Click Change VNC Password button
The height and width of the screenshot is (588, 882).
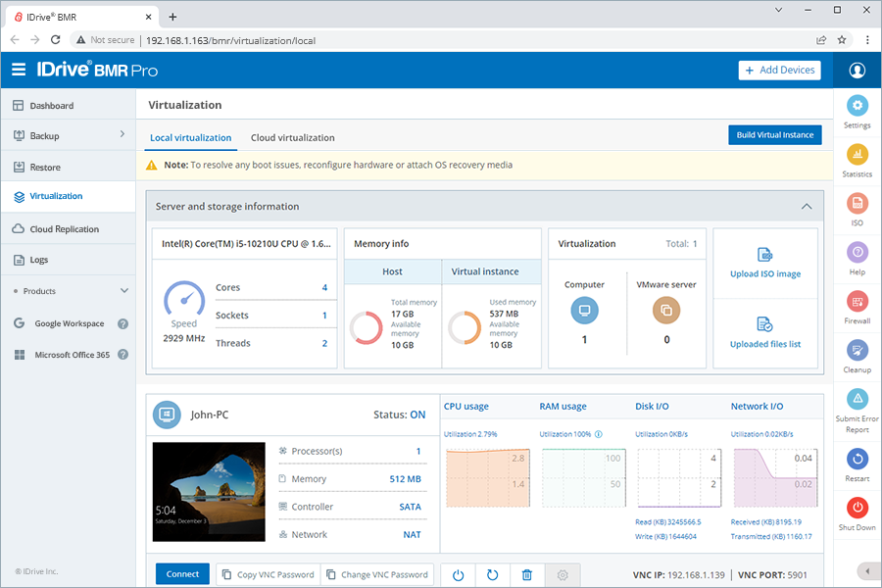(377, 574)
